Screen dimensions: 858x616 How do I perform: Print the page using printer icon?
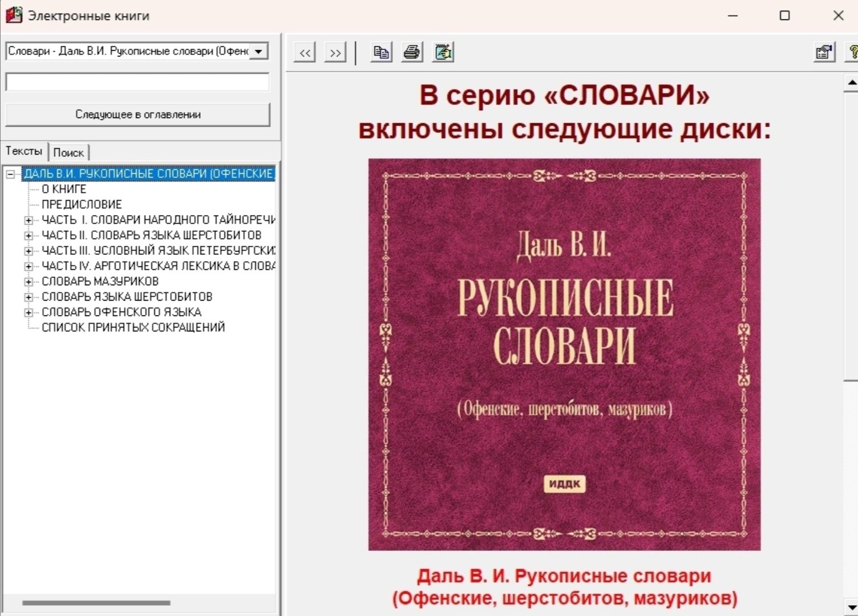click(412, 52)
